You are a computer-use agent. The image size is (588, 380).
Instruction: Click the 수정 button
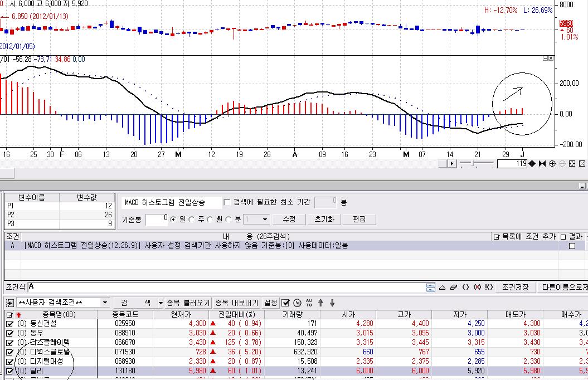tap(289, 219)
